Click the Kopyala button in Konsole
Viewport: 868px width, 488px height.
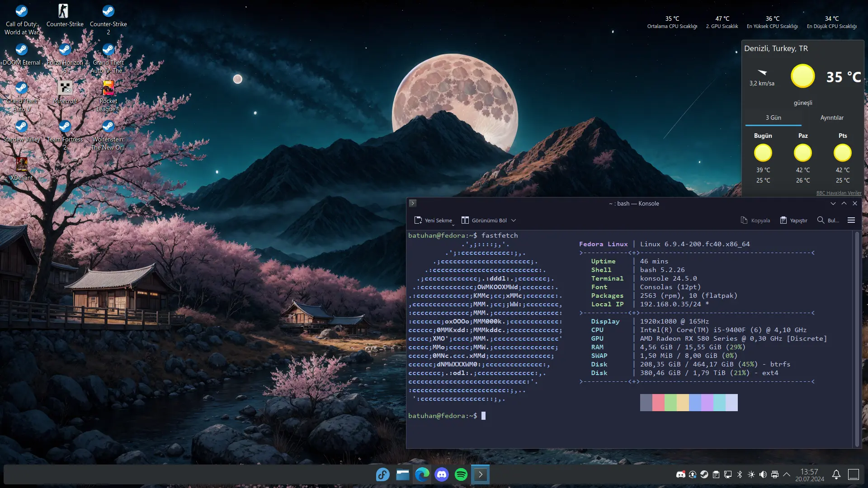pyautogui.click(x=755, y=221)
